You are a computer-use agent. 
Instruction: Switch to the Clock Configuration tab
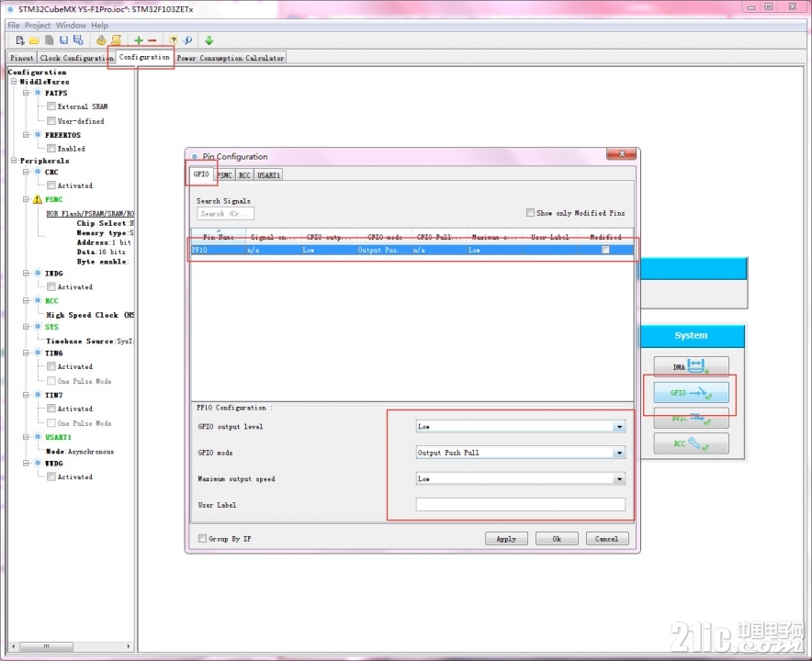[76, 58]
